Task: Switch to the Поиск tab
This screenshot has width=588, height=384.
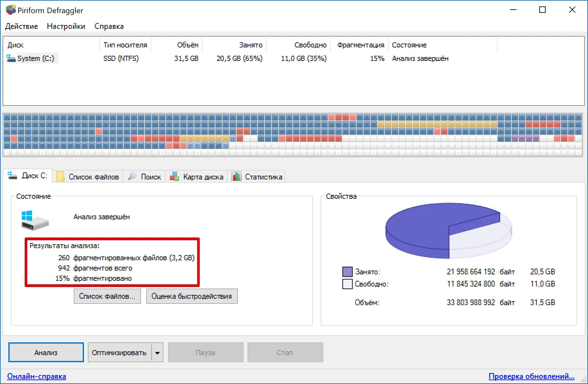Action: click(144, 177)
